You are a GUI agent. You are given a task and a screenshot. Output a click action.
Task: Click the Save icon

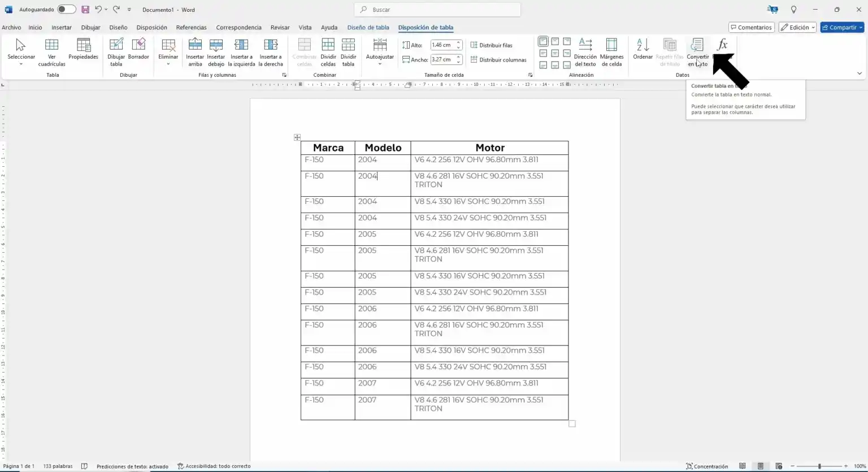[85, 10]
